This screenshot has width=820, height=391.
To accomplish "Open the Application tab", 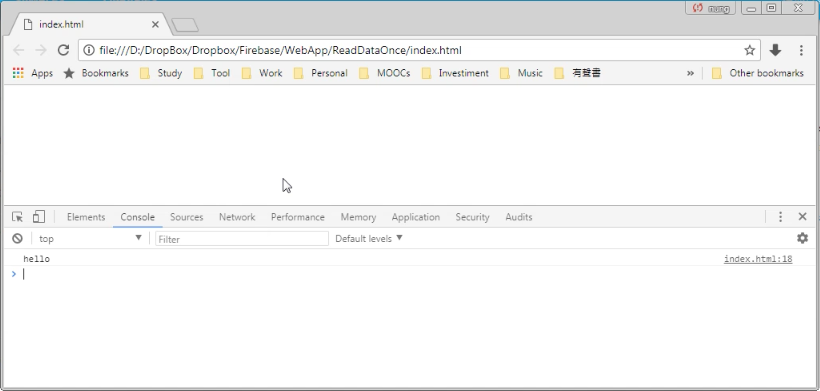I will tap(416, 217).
